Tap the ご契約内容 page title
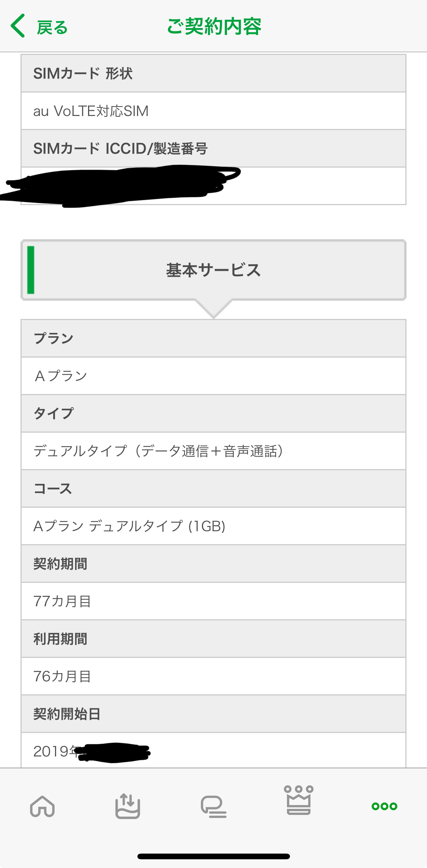Image resolution: width=427 pixels, height=868 pixels. point(214,27)
